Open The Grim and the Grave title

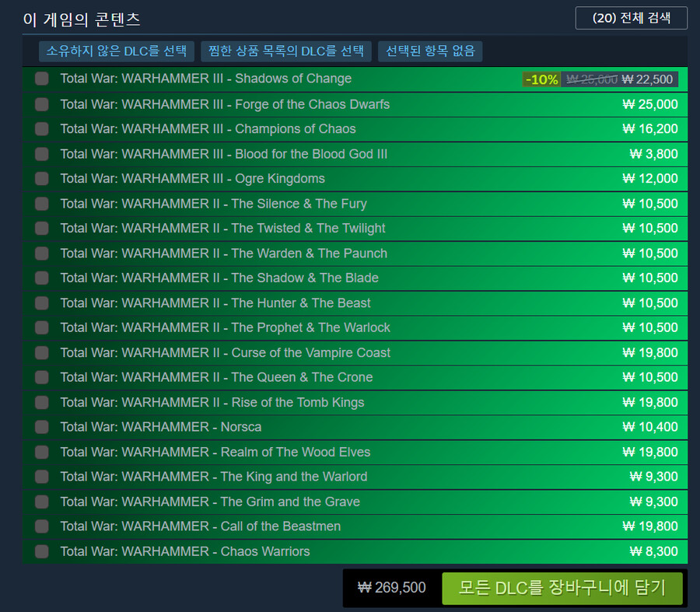(x=210, y=502)
